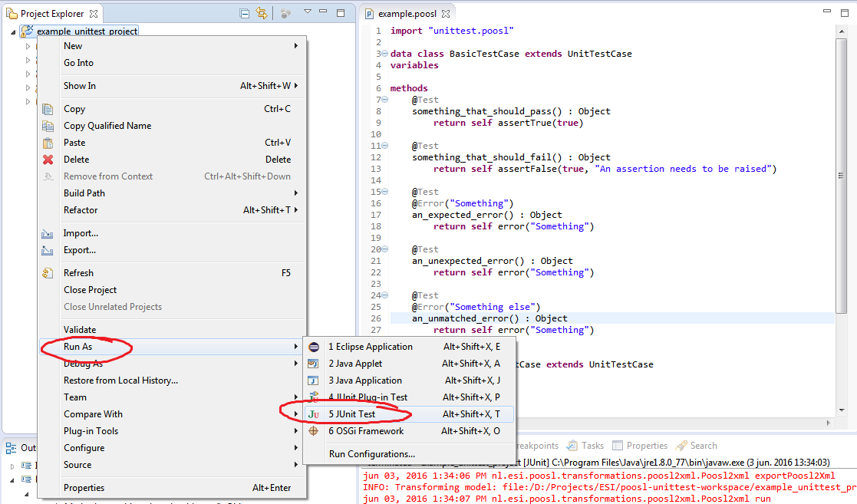Open the Build Path submenu

pos(172,193)
